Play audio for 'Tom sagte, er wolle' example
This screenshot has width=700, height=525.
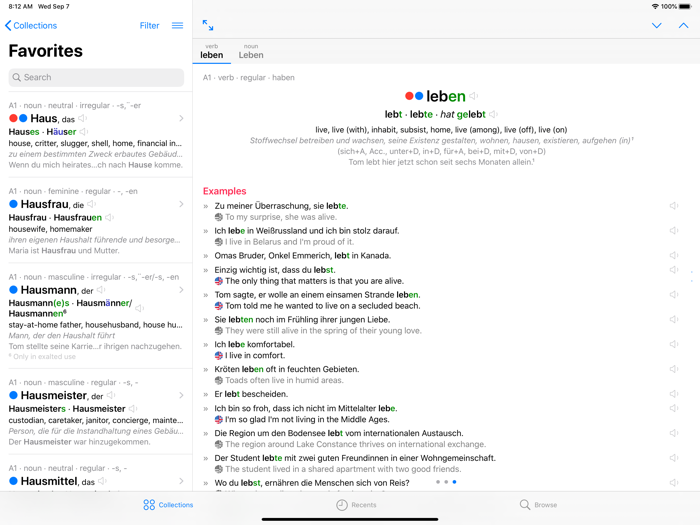[x=674, y=295]
